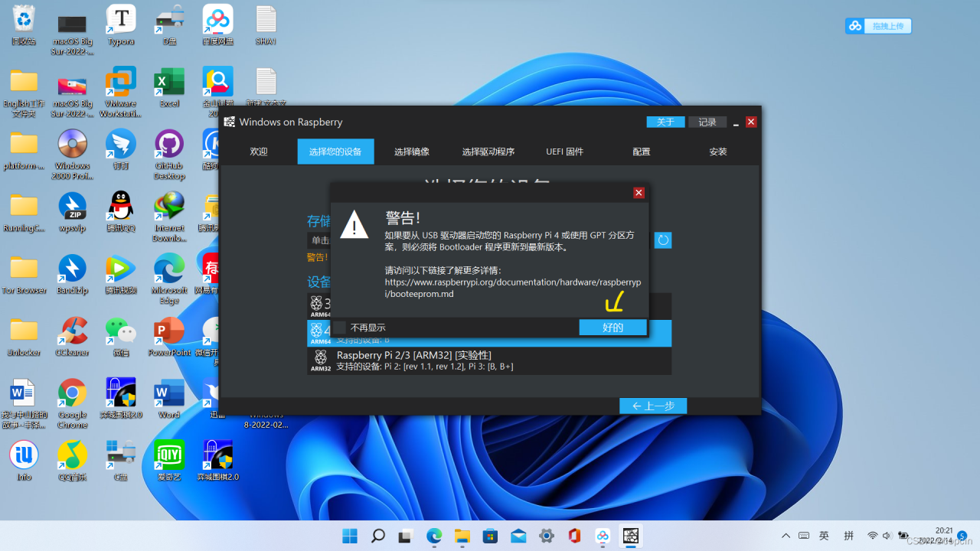The height and width of the screenshot is (551, 980).
Task: Switch the 英 input language indicator
Action: click(824, 536)
